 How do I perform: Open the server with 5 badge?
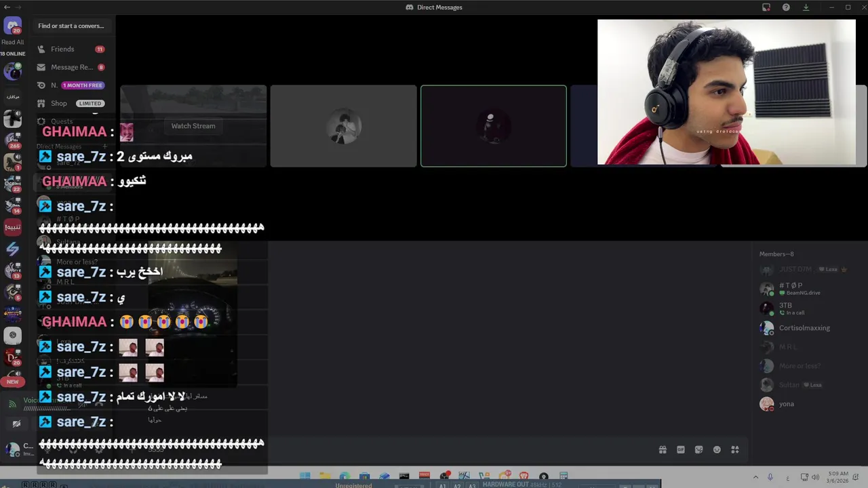tap(12, 292)
